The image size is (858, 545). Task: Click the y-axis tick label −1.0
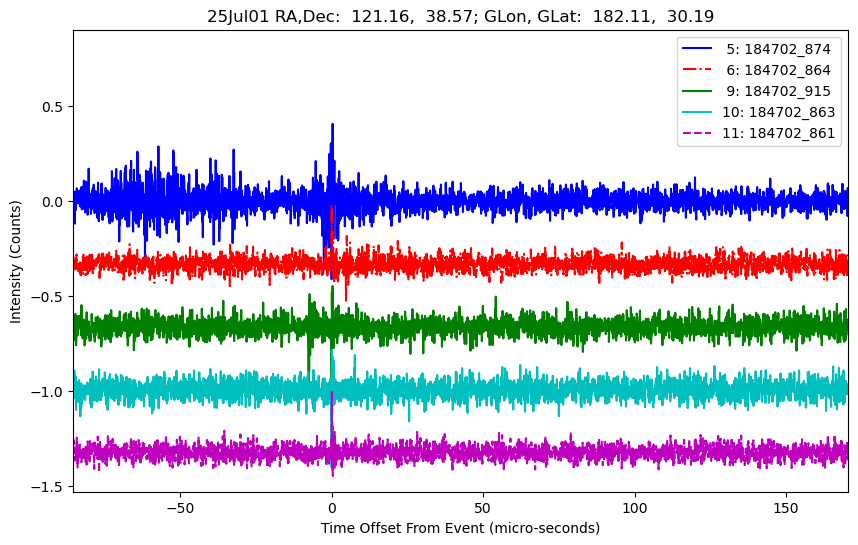48,392
